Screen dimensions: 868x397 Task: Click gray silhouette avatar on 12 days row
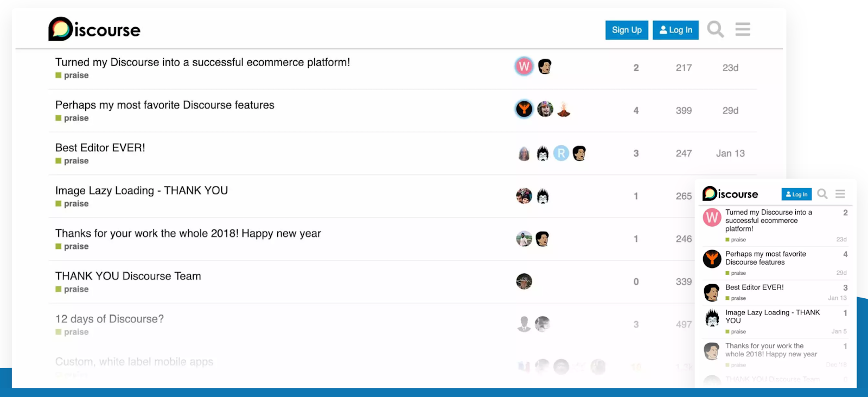click(x=524, y=324)
